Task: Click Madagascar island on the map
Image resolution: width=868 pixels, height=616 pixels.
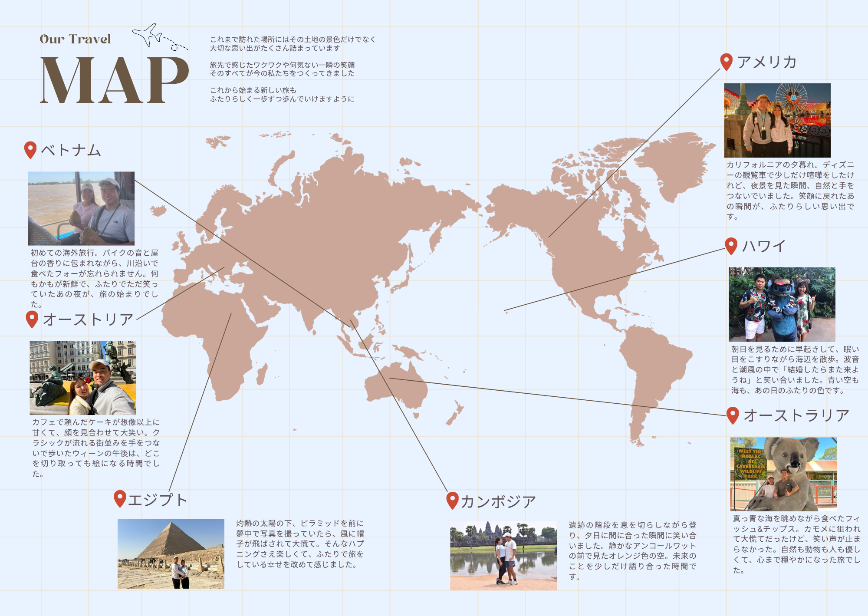Action: (262, 375)
